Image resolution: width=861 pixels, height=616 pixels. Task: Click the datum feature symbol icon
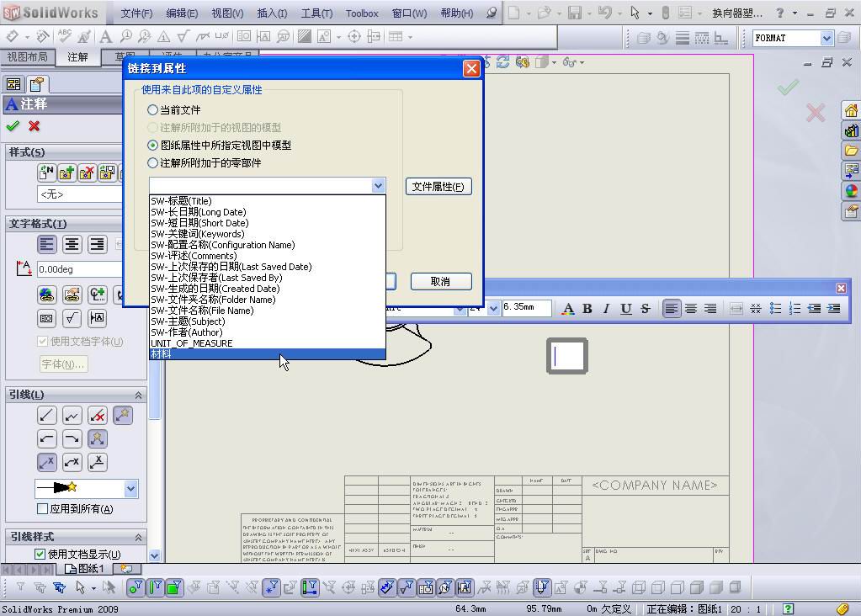97,318
